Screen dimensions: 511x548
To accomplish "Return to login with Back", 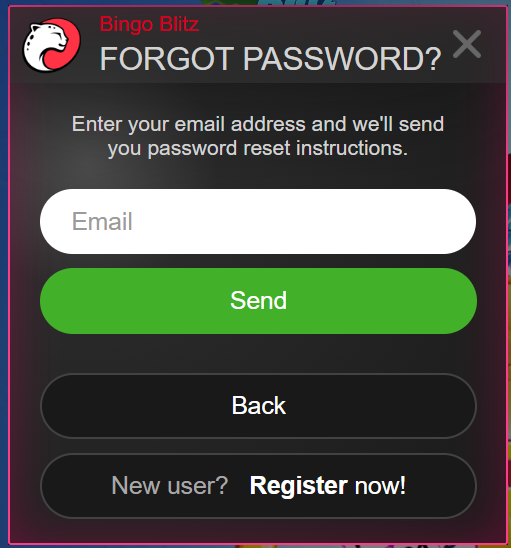I will (258, 406).
